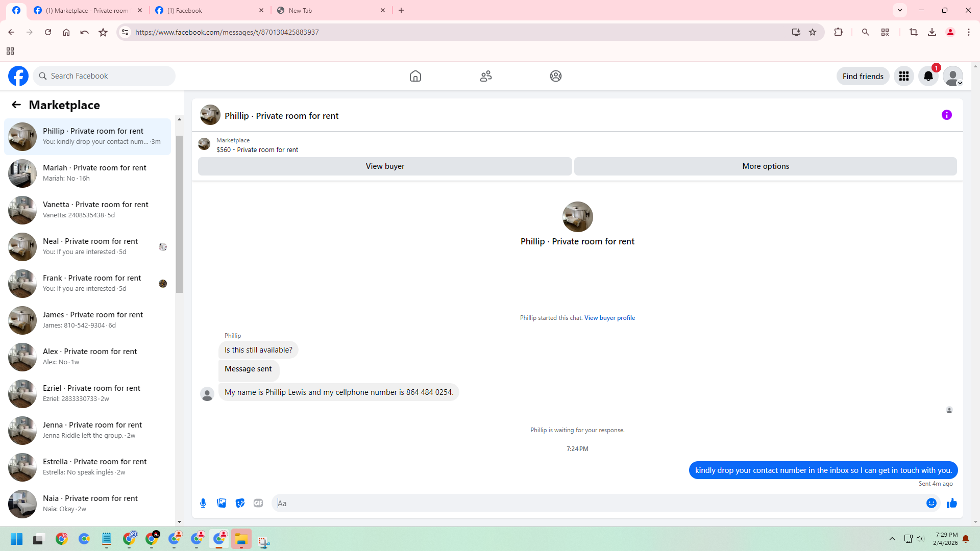The width and height of the screenshot is (980, 551).
Task: Open the Facebook notifications bell
Action: click(928, 76)
